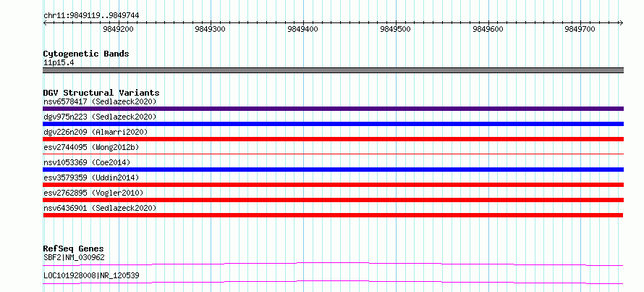644x292 pixels.
Task: Click the red esv3579359 variant bar
Action: pyautogui.click(x=333, y=185)
